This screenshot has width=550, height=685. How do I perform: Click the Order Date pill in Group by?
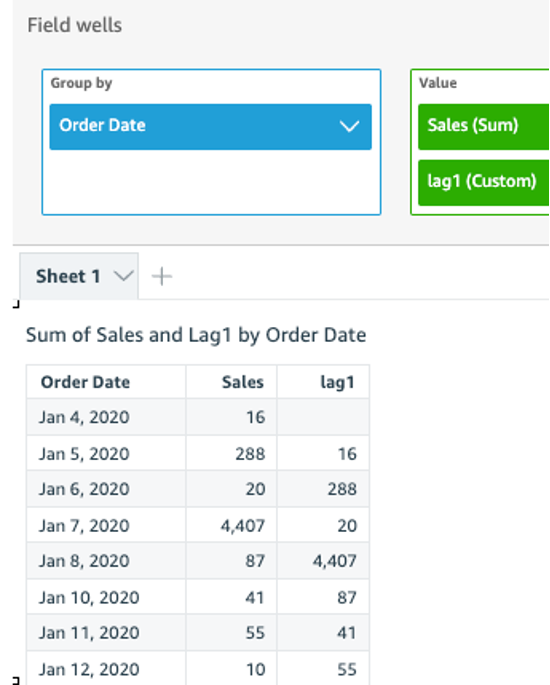pyautogui.click(x=211, y=127)
